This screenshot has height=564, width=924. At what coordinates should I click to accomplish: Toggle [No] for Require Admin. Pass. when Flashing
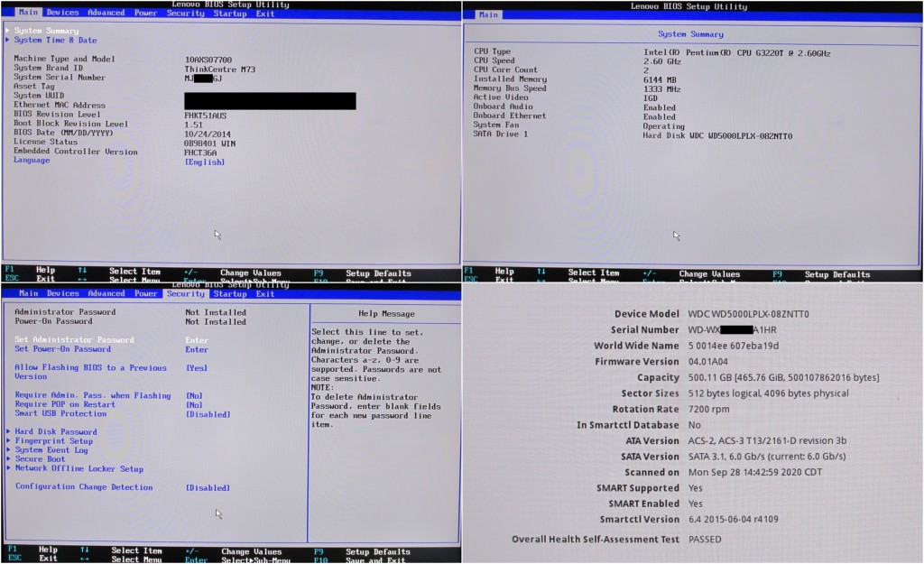(x=195, y=396)
